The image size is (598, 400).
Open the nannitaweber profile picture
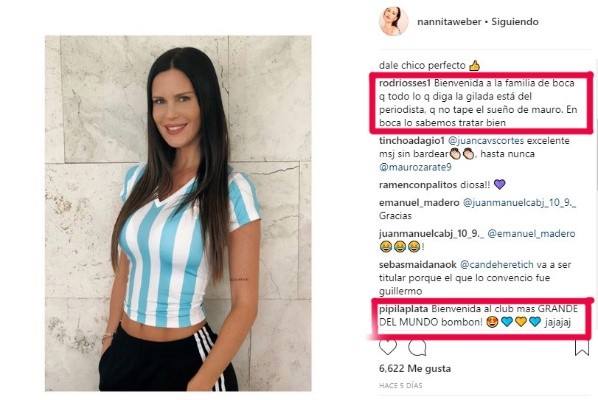point(394,21)
